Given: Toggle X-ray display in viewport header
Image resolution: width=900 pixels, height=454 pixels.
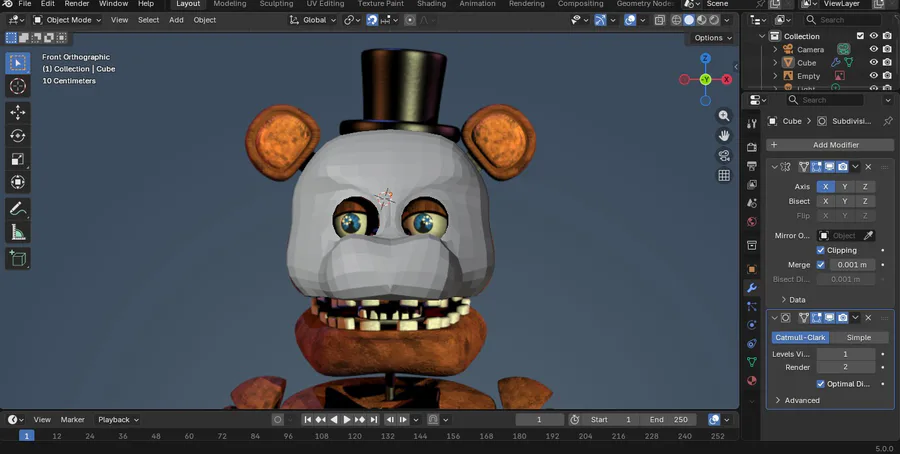Looking at the screenshot, I should coord(660,20).
